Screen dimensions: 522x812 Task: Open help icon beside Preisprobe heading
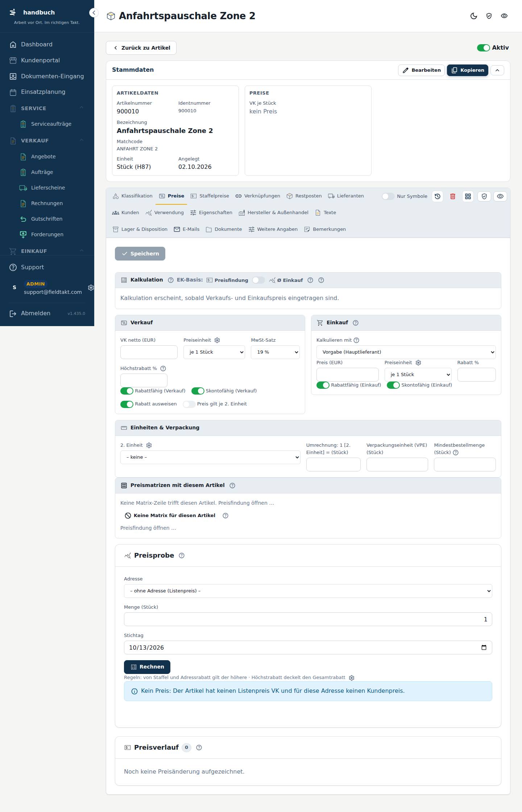[182, 556]
